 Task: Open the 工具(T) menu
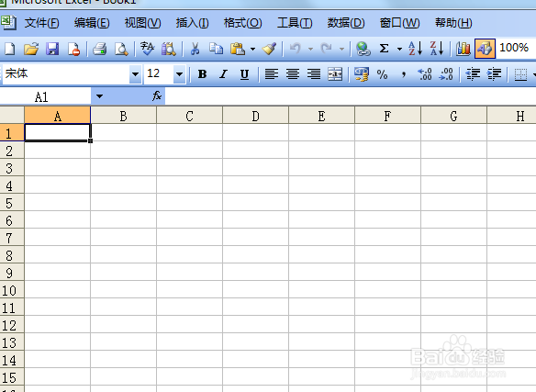[x=295, y=23]
